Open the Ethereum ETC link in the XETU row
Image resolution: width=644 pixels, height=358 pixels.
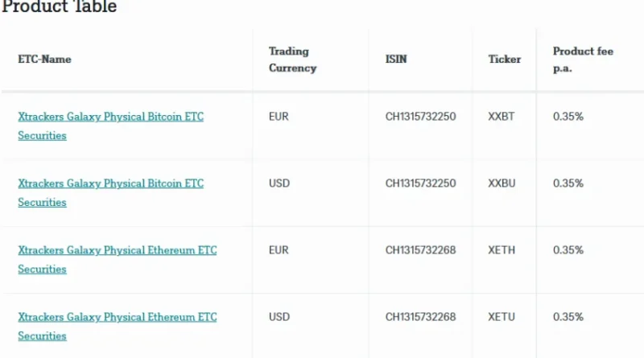click(x=117, y=317)
